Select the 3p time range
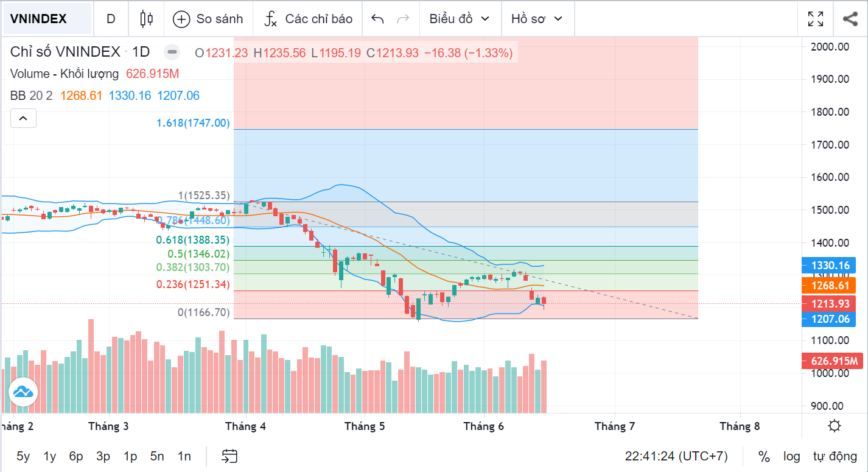The image size is (868, 472). pos(103,456)
